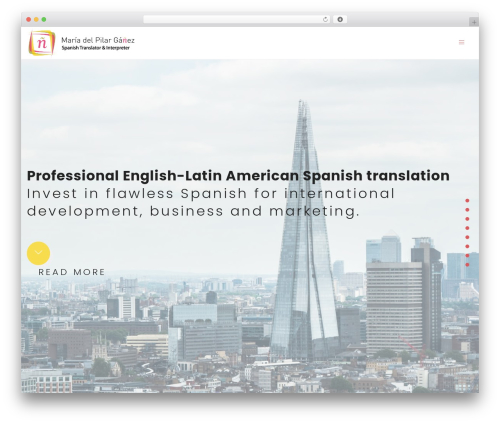Click the 'Invest in flawless Spanish' subheading
The width and height of the screenshot is (500, 423).
211,202
